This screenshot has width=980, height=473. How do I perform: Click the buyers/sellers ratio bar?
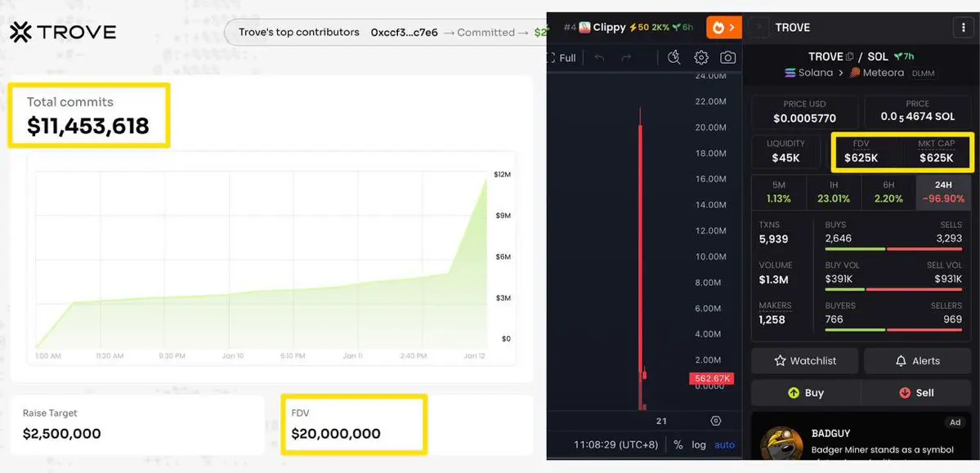893,330
